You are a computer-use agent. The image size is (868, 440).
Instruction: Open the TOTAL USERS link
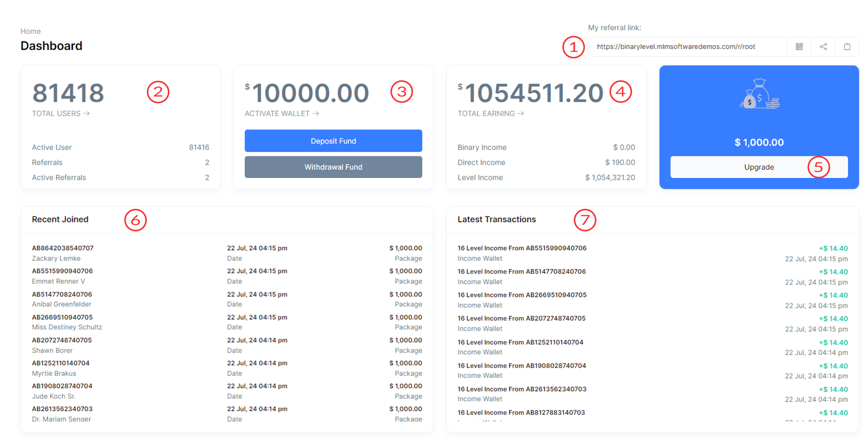click(x=56, y=113)
